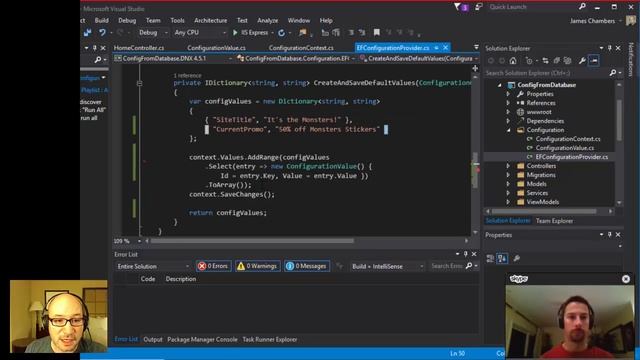
Task: Open Properties wrench icon in Solution Explorer toolbar
Action: pyautogui.click(x=582, y=61)
